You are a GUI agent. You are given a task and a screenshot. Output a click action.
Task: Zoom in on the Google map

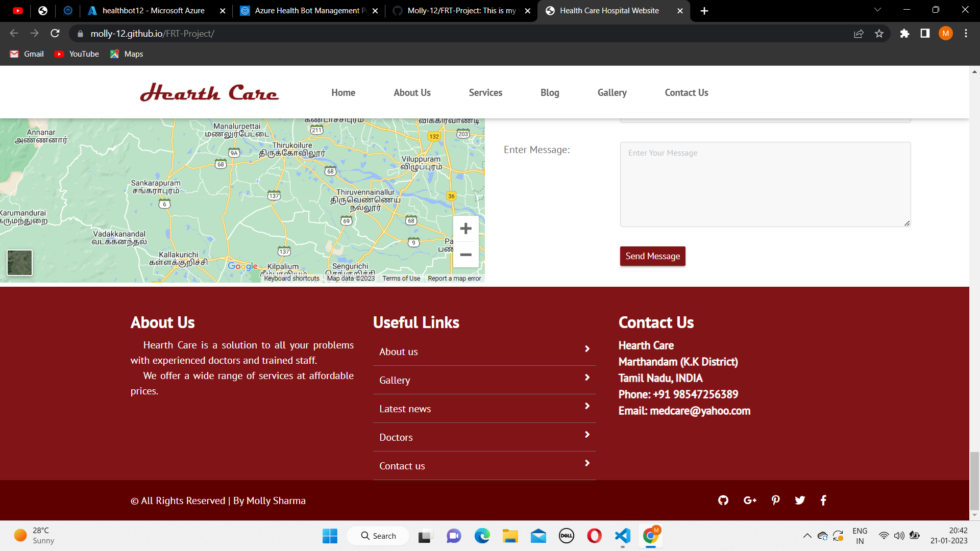point(465,228)
